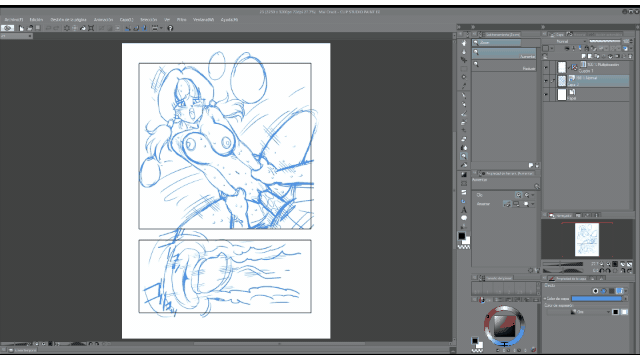Image resolution: width=640 pixels, height=360 pixels.
Task: Select the Brush tool
Action: click(x=464, y=114)
